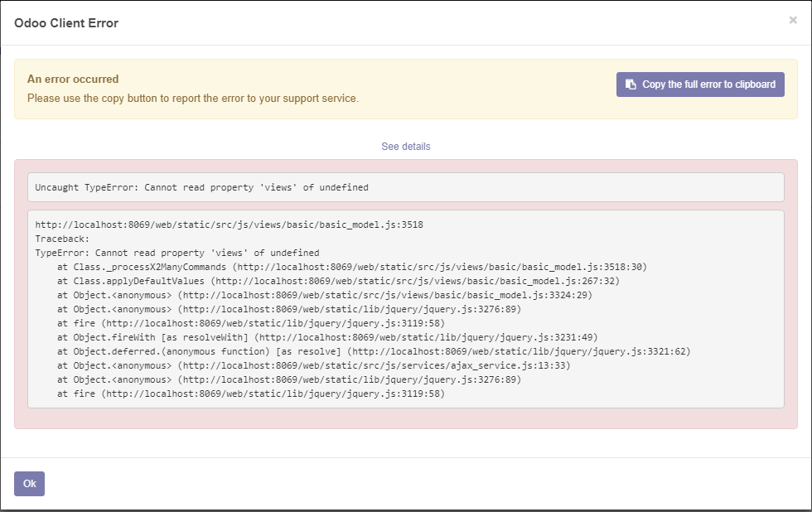Click the Class._processX2ManyCommands trace line

(x=351, y=267)
